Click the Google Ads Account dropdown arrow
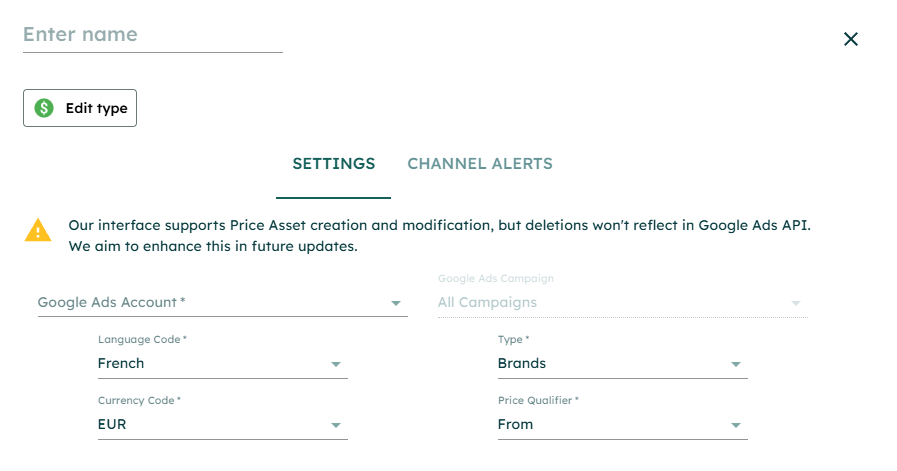This screenshot has height=471, width=897. [395, 303]
